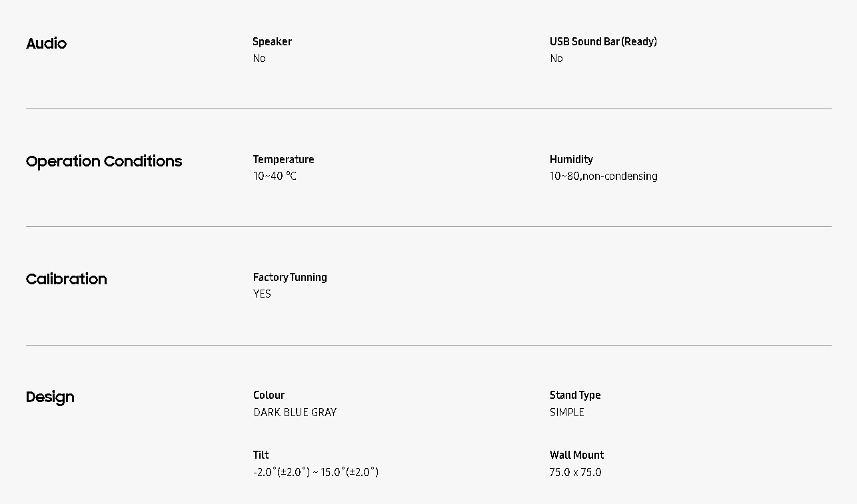This screenshot has height=504, width=857.
Task: Click the DARK BLUE GRAY colour value
Action: pyautogui.click(x=295, y=412)
